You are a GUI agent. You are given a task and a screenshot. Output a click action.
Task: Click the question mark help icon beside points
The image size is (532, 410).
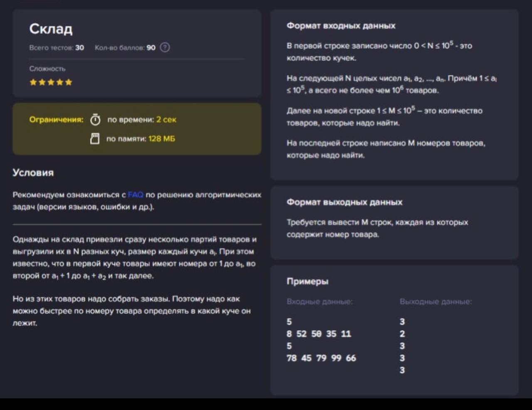click(165, 48)
